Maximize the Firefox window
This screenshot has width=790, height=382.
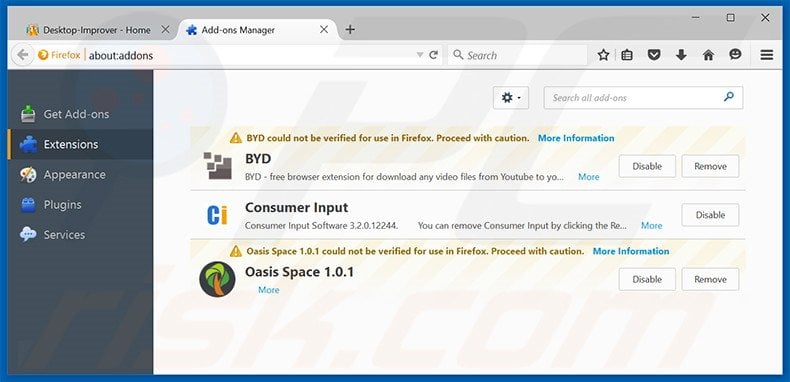730,18
